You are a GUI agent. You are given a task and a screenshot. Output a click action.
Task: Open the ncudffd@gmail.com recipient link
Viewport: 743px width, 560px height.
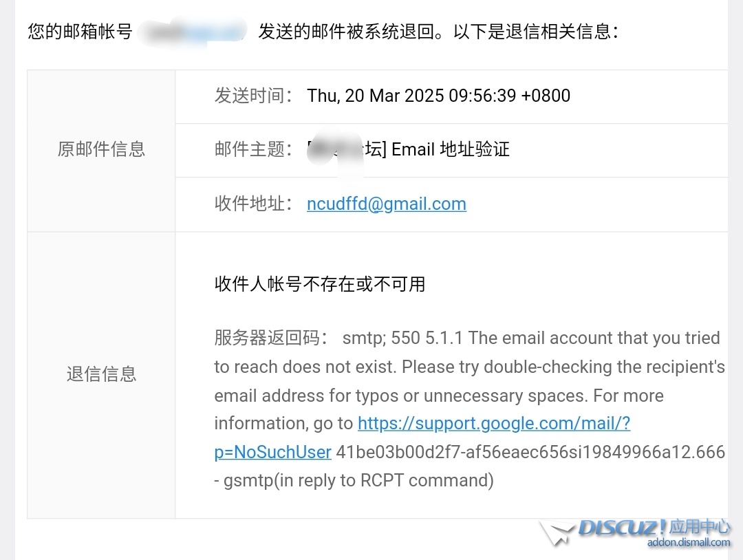tap(387, 204)
